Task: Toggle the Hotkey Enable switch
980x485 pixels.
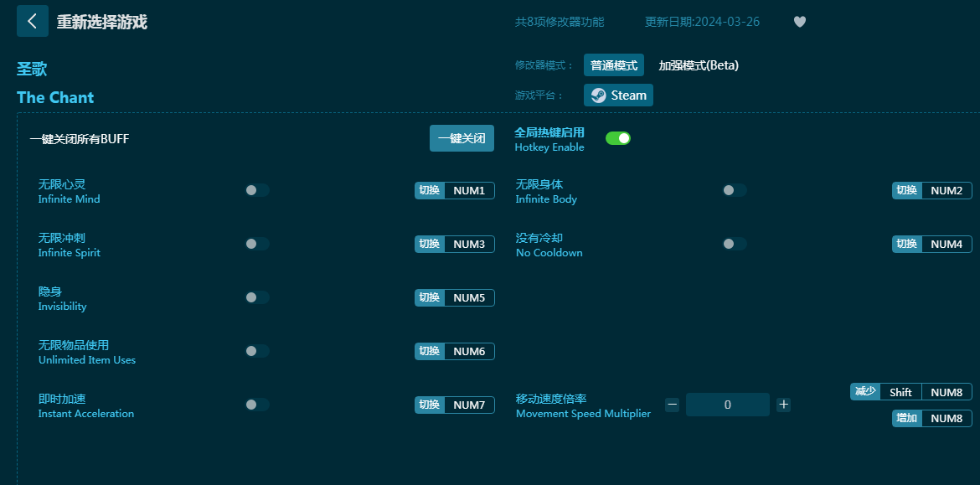Action: click(x=618, y=138)
